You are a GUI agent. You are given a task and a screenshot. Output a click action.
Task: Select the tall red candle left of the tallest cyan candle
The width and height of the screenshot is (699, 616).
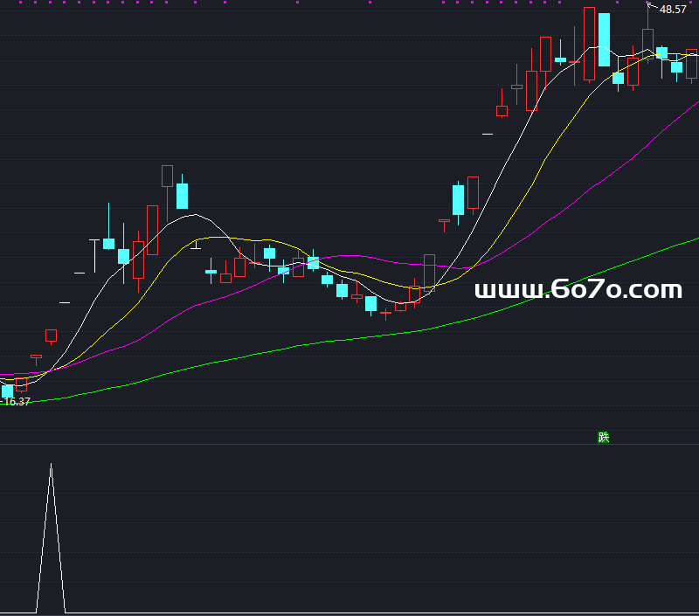[x=589, y=44]
